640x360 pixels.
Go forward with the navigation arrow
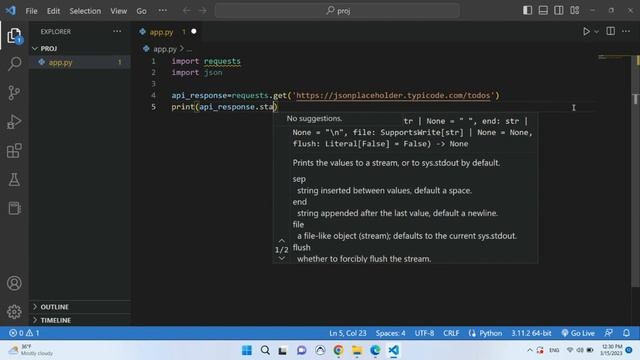click(x=203, y=11)
